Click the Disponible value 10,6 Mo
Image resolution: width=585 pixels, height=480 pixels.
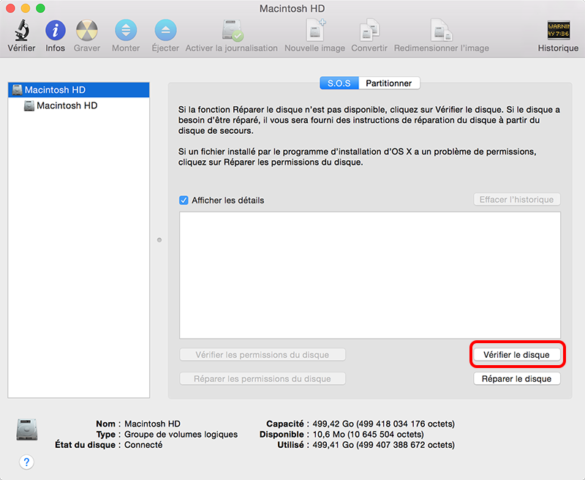pos(368,434)
